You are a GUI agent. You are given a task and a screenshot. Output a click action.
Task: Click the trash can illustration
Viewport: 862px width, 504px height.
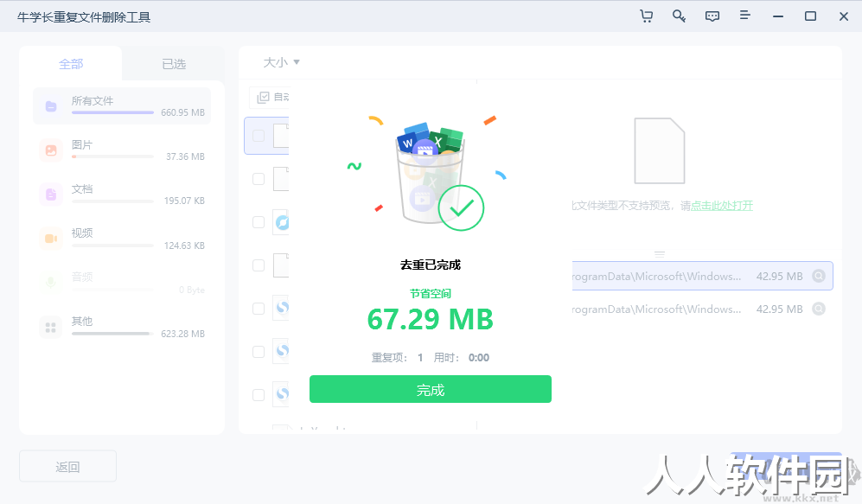[x=431, y=173]
